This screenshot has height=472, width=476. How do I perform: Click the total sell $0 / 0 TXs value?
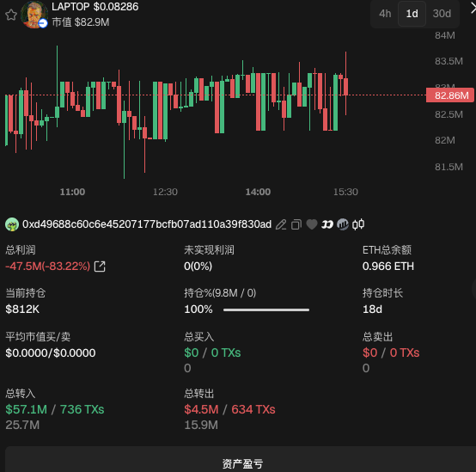pyautogui.click(x=391, y=352)
